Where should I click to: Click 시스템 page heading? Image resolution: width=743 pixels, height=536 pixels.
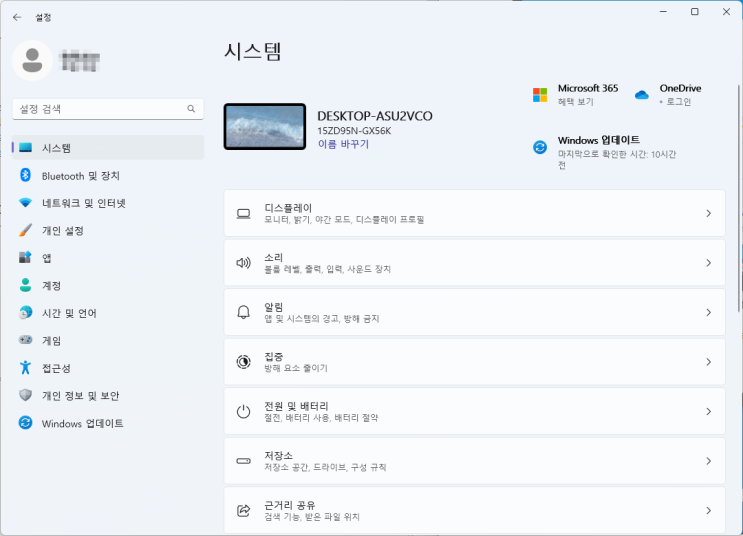[x=253, y=52]
